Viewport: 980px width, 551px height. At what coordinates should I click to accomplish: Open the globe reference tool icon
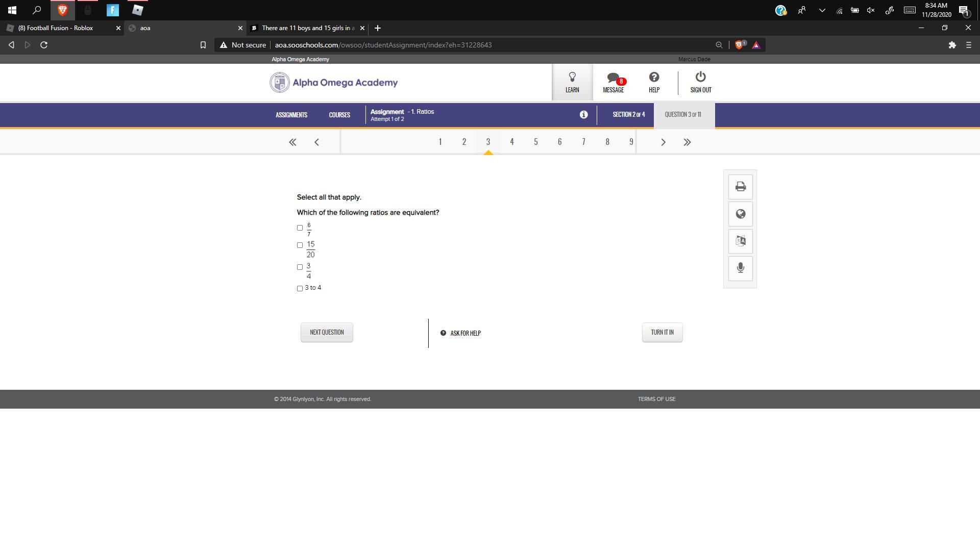[740, 214]
